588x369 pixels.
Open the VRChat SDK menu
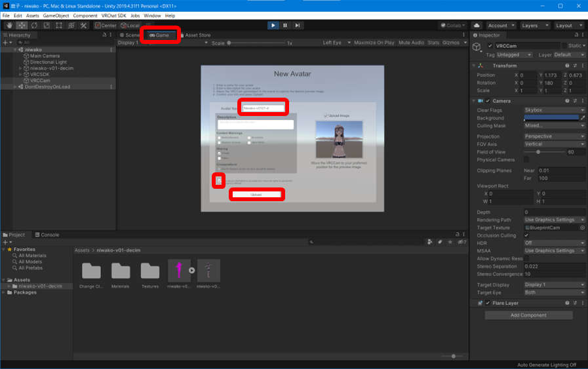click(x=113, y=15)
